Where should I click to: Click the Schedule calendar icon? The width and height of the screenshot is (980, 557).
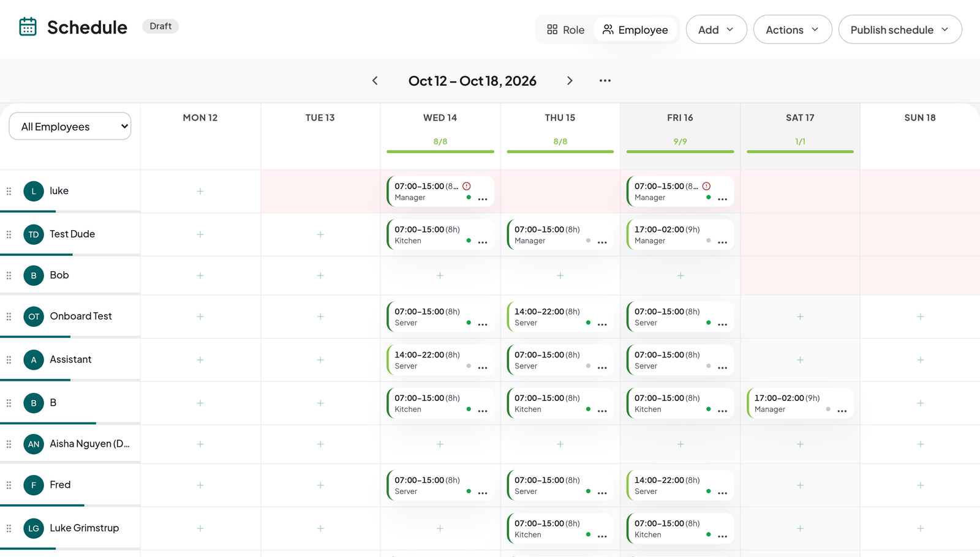[x=28, y=27]
